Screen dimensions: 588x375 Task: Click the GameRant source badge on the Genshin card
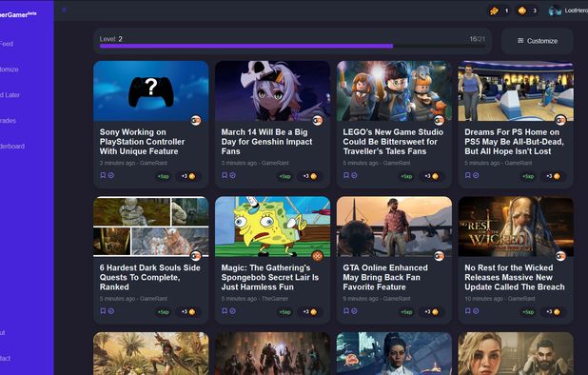point(317,120)
